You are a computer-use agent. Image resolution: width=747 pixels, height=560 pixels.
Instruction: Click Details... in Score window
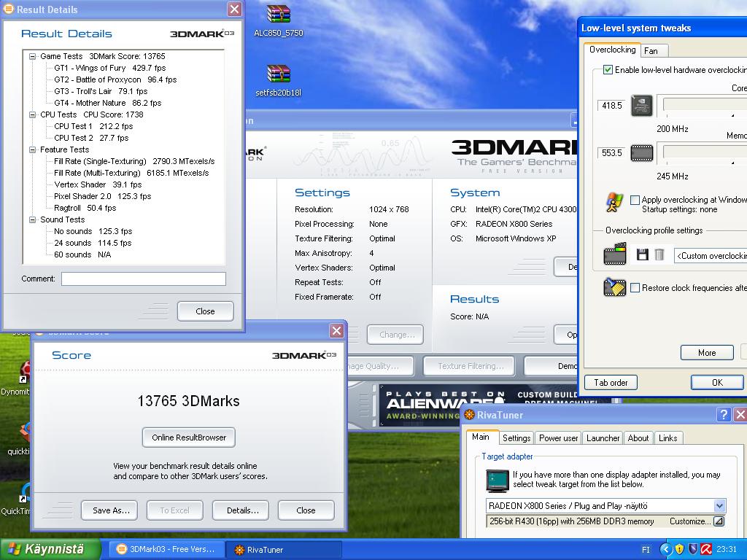[x=242, y=510]
